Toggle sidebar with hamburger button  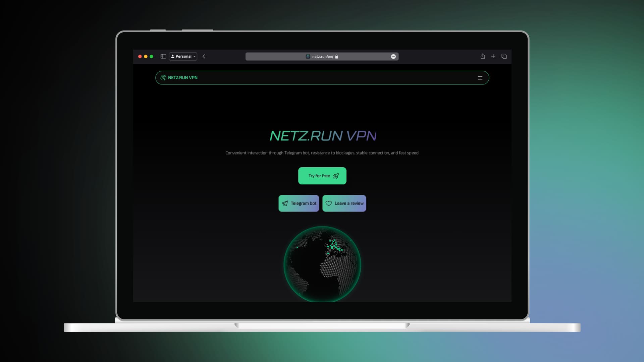click(480, 77)
